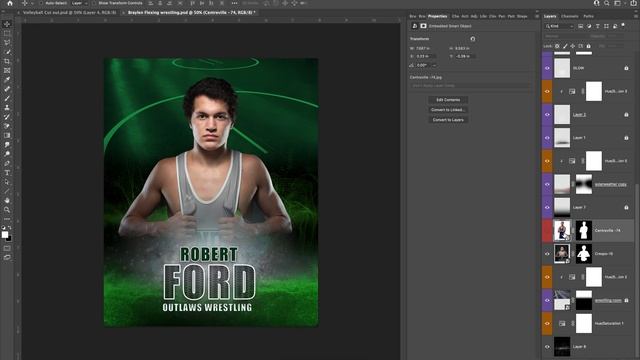Screen dimensions: 640x360
Task: Select the Centreville -74 layer mask thumbnail
Action: click(x=584, y=230)
